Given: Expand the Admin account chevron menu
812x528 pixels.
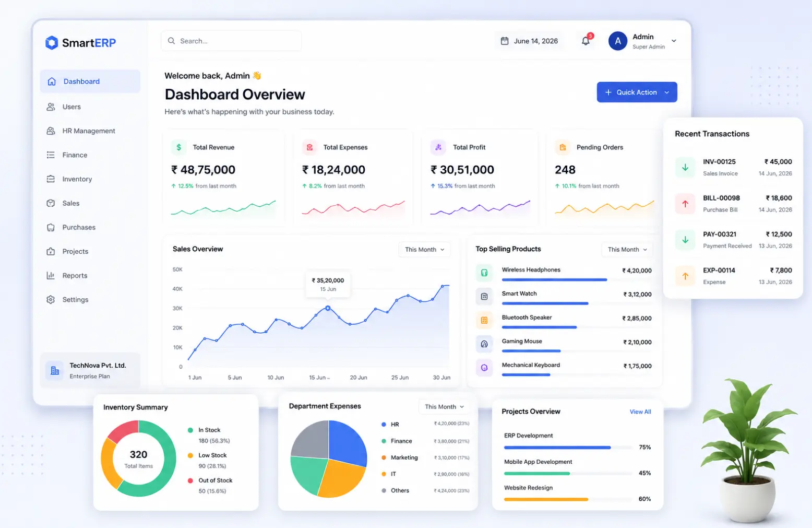Looking at the screenshot, I should [x=674, y=41].
